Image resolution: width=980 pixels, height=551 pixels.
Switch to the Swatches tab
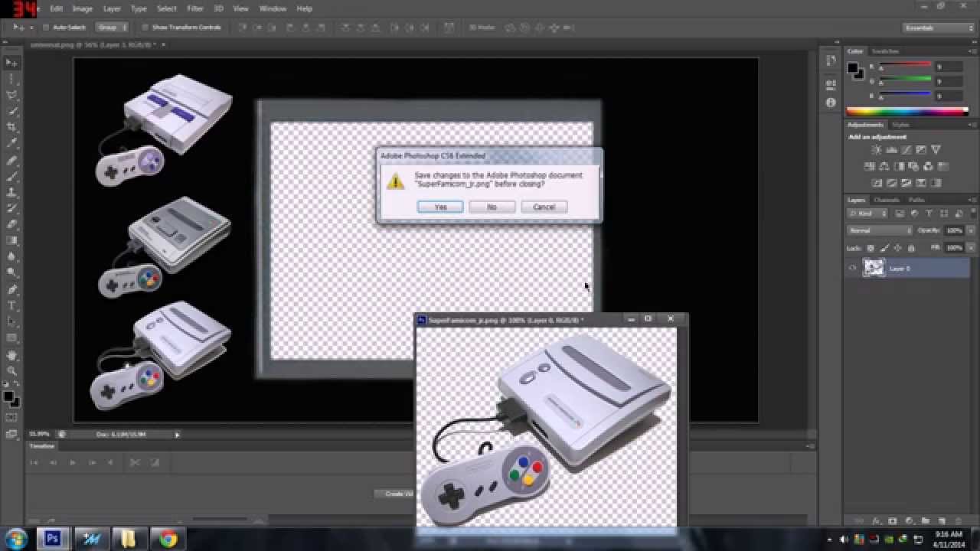885,51
